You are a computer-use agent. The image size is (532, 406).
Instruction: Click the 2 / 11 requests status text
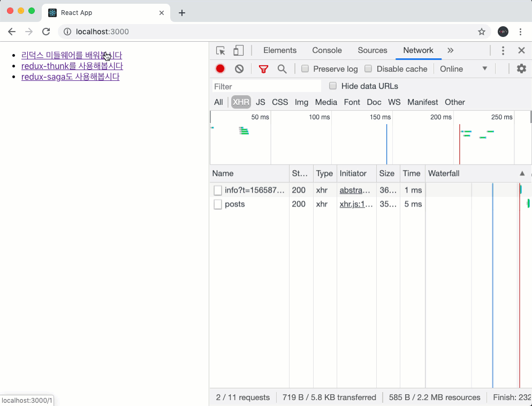tap(243, 397)
